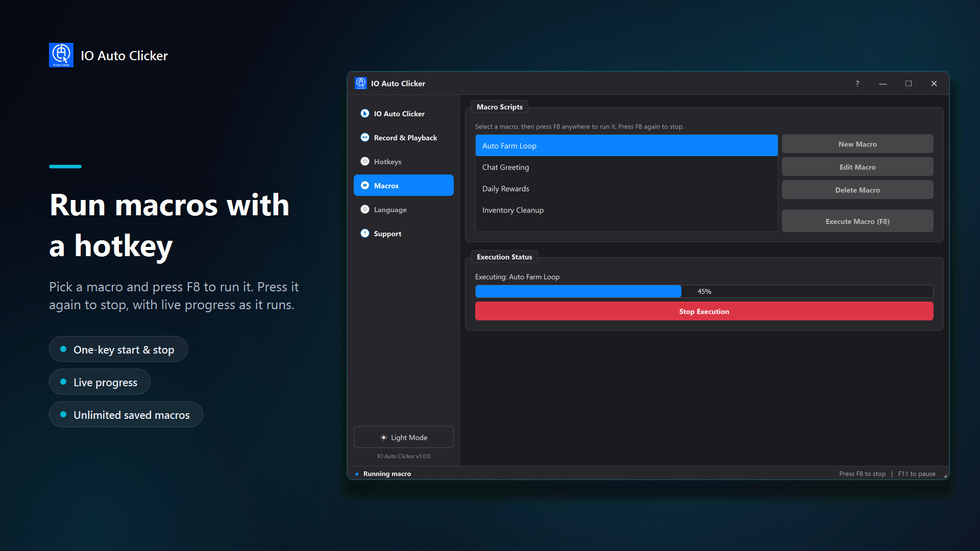Screen dimensions: 980x551
Task: Click the Unlimited saved macros pill
Action: pos(126,414)
